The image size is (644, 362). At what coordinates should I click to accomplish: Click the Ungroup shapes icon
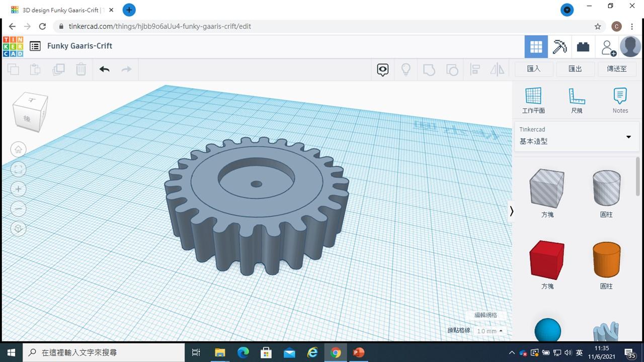point(452,69)
